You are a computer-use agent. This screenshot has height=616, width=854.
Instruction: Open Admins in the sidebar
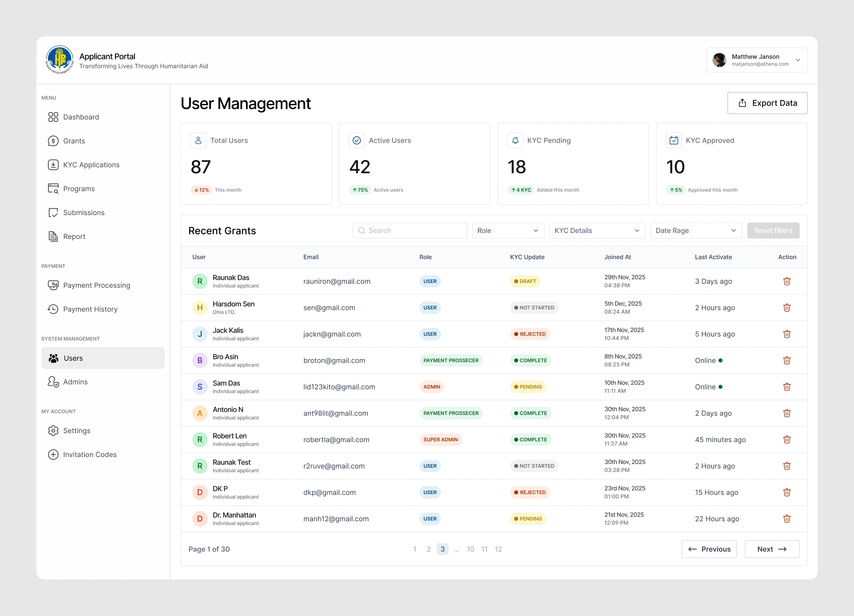(x=75, y=382)
